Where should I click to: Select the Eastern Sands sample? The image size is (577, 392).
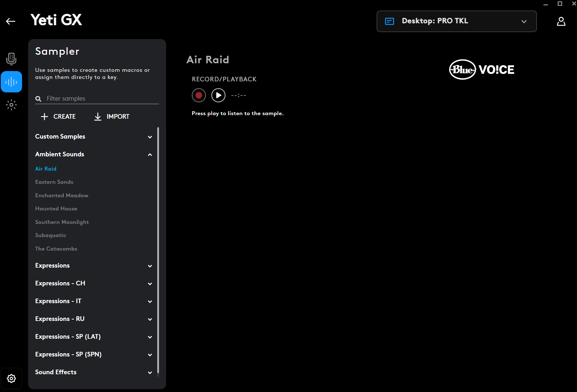[x=54, y=182]
